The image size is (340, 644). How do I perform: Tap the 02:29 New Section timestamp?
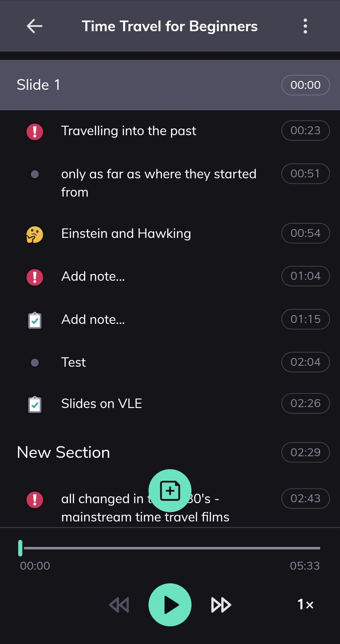point(305,452)
